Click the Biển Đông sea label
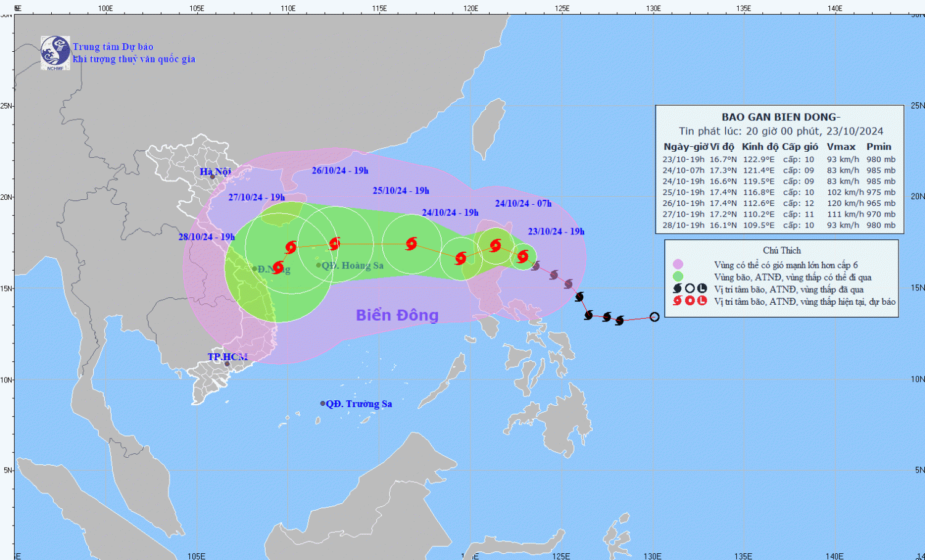The image size is (925, 560). click(x=397, y=315)
